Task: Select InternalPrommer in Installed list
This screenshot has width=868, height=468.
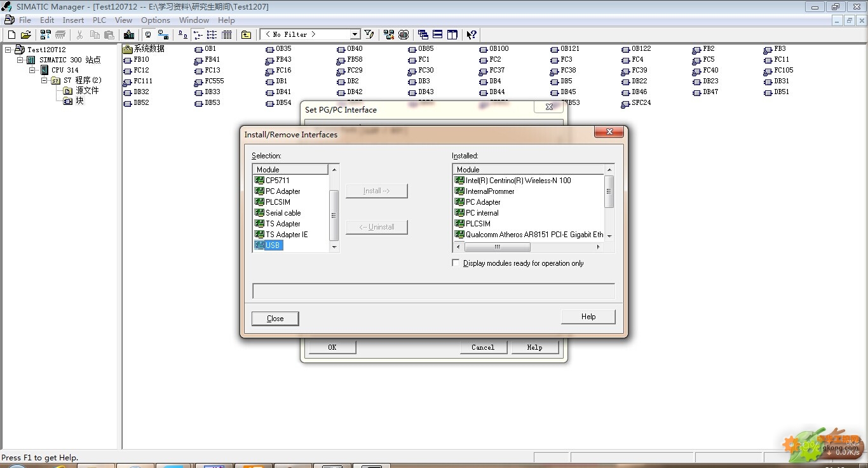Action: coord(485,191)
